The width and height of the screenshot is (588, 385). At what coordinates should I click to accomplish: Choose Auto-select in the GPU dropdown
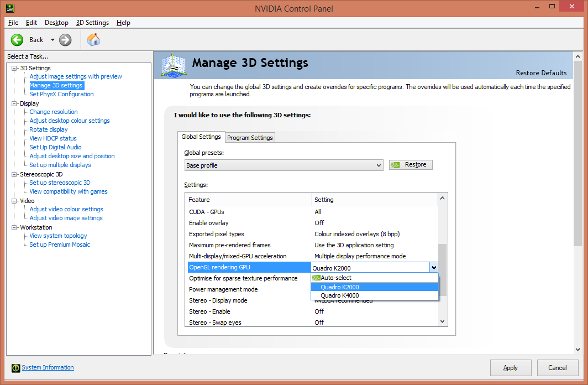[x=374, y=278]
